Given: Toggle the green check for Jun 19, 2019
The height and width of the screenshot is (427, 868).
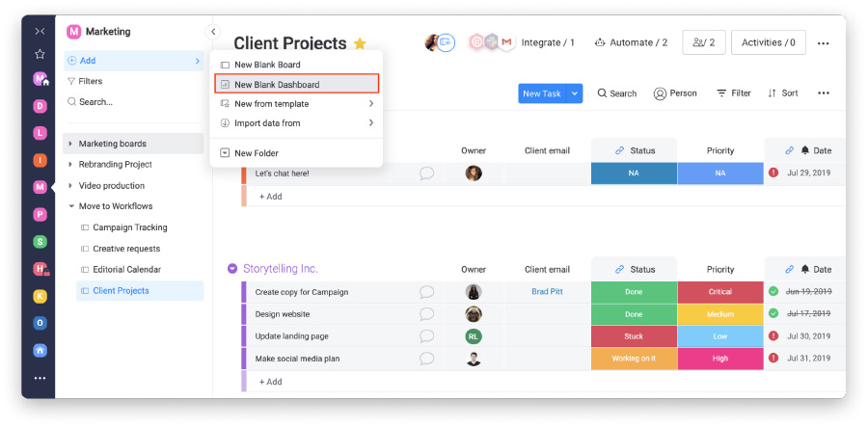Looking at the screenshot, I should (773, 291).
